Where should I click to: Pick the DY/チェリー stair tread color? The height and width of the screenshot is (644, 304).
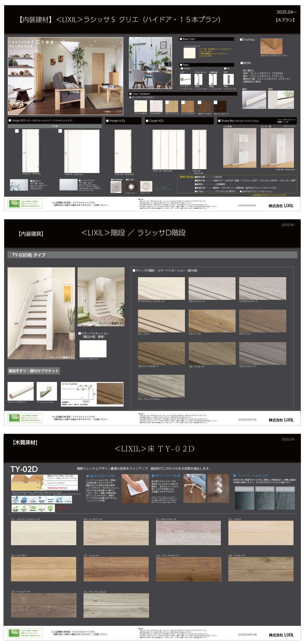(x=262, y=321)
